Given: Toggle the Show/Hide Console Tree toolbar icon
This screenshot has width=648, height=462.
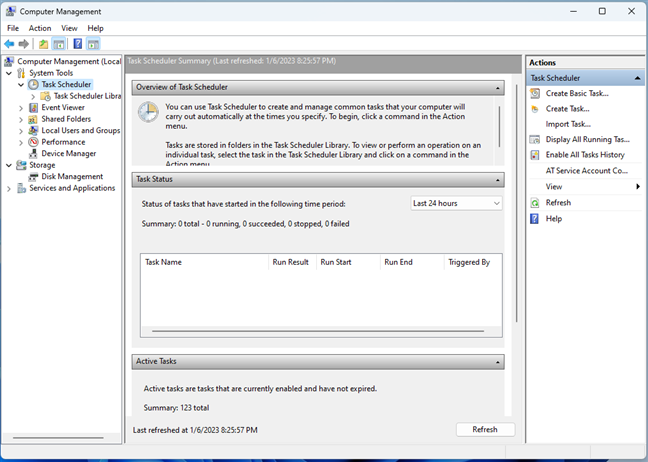Looking at the screenshot, I should tap(59, 44).
